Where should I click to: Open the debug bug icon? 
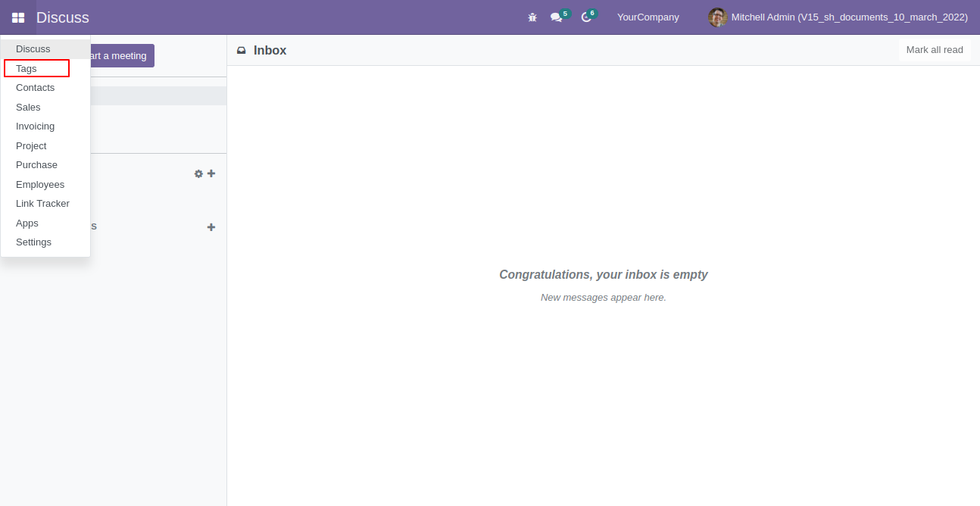(x=532, y=17)
